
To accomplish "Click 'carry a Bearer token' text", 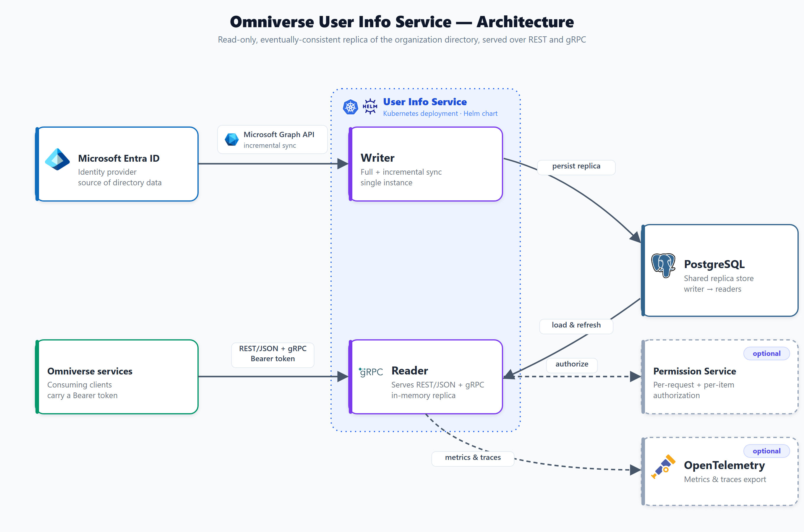I will [82, 396].
